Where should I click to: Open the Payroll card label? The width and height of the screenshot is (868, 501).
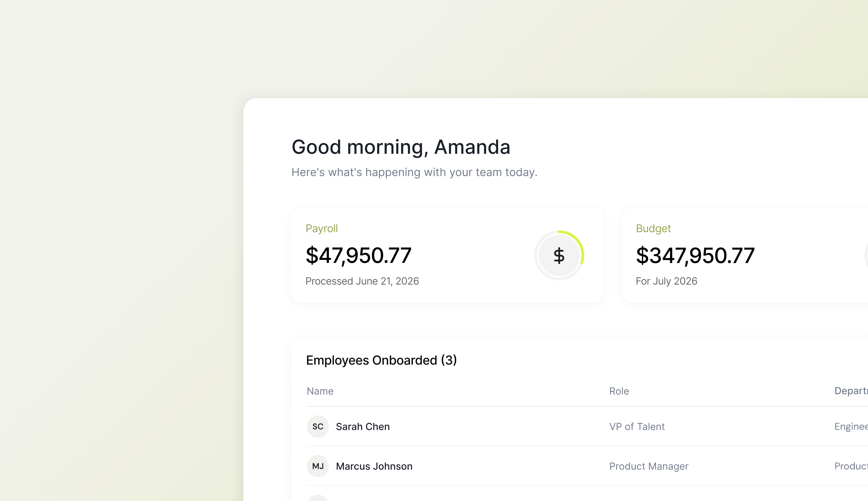click(322, 228)
